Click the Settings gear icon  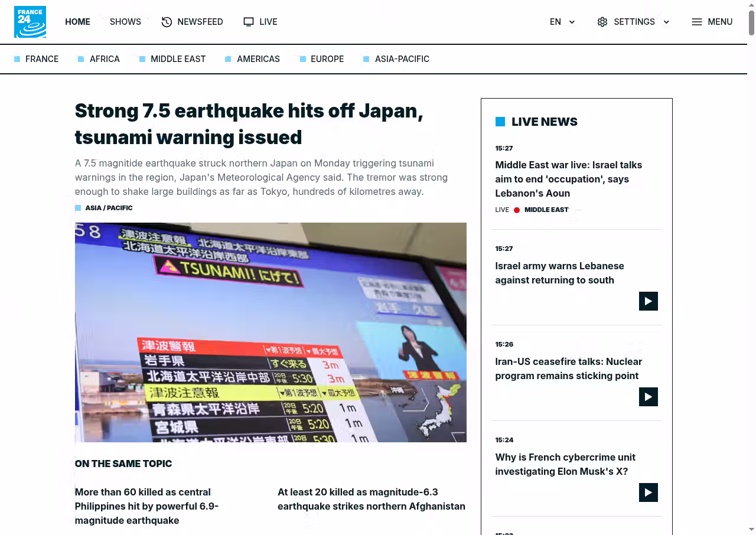[602, 22]
